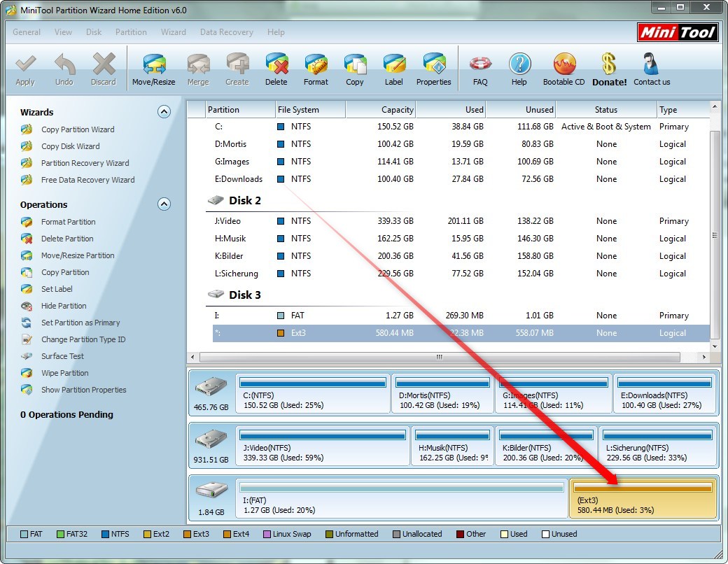Open the View menu
Image resolution: width=728 pixels, height=564 pixels.
(63, 32)
